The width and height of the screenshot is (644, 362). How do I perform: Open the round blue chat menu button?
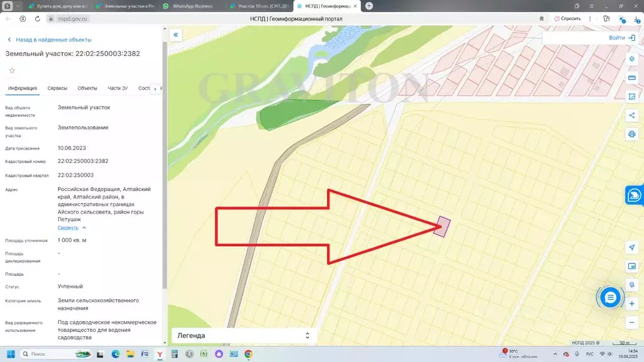pos(610,297)
